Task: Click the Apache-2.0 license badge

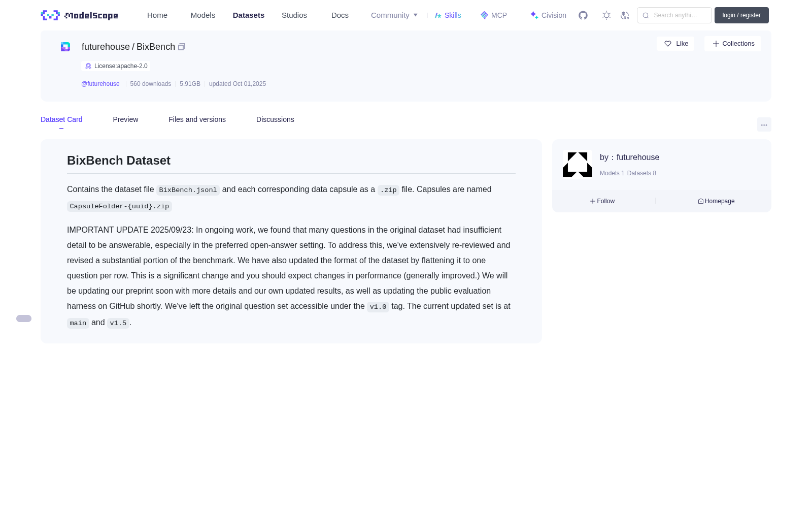Action: point(116,66)
